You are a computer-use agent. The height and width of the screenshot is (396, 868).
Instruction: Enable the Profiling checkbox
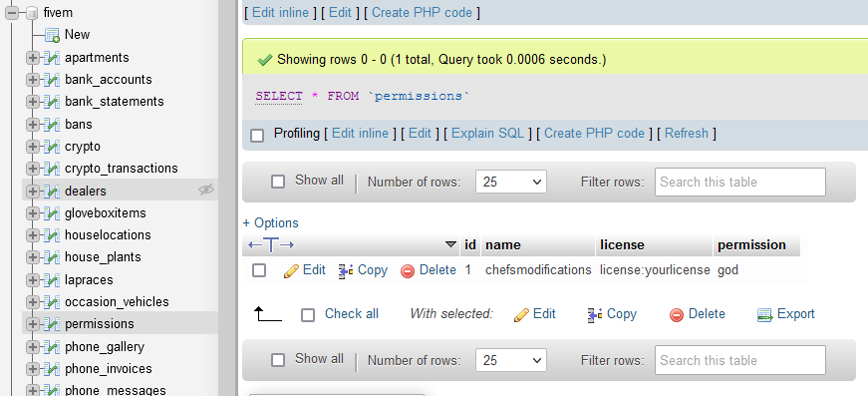click(x=257, y=135)
